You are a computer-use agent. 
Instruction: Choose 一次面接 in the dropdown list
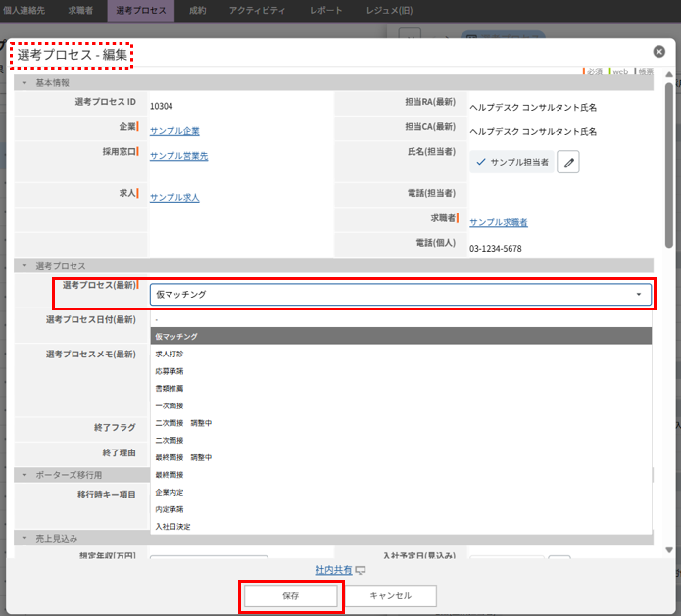pos(170,405)
